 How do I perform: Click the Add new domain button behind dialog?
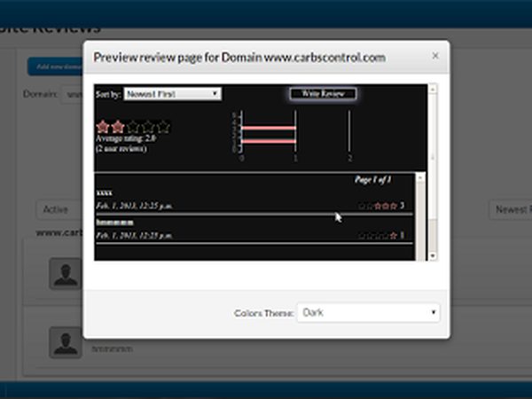click(x=55, y=66)
